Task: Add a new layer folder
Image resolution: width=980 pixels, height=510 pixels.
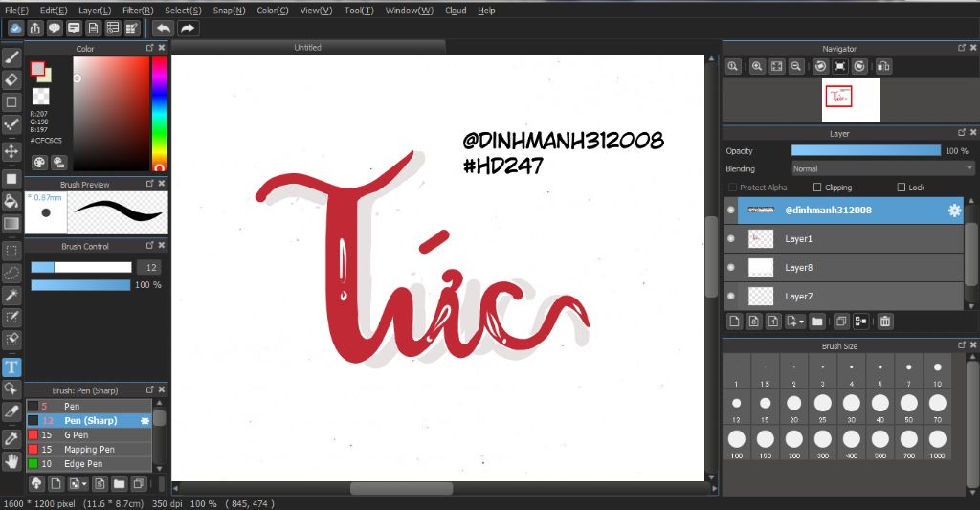Action: pos(817,322)
